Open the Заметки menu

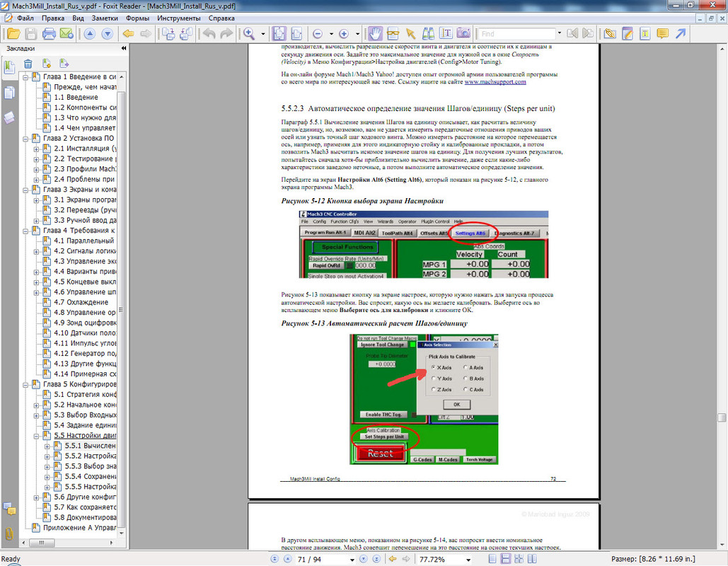click(x=105, y=18)
